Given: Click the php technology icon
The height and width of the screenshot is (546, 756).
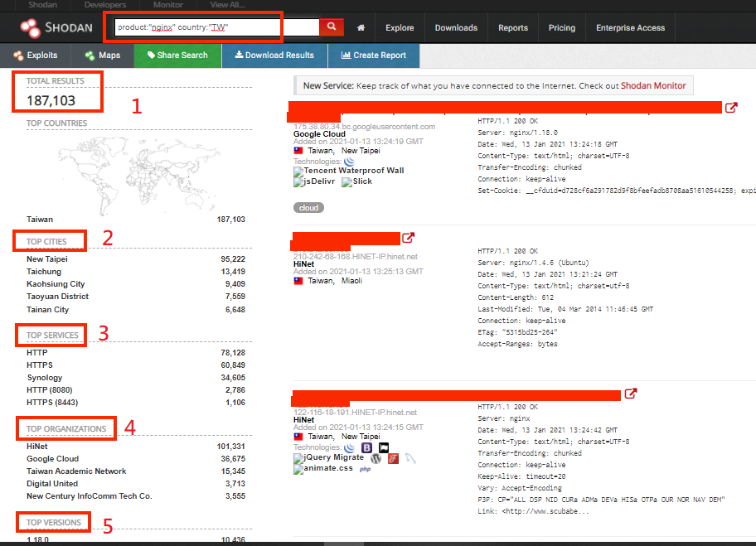Looking at the screenshot, I should click(365, 469).
